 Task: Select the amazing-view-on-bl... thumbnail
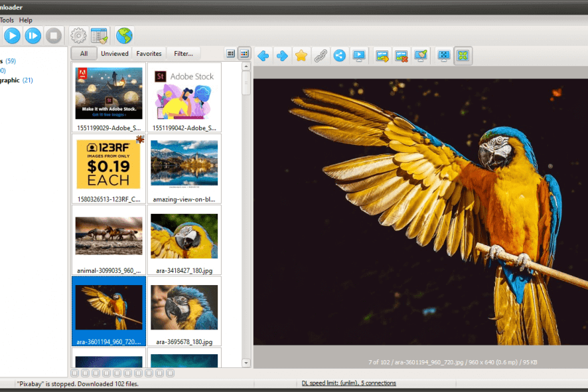[x=184, y=169]
